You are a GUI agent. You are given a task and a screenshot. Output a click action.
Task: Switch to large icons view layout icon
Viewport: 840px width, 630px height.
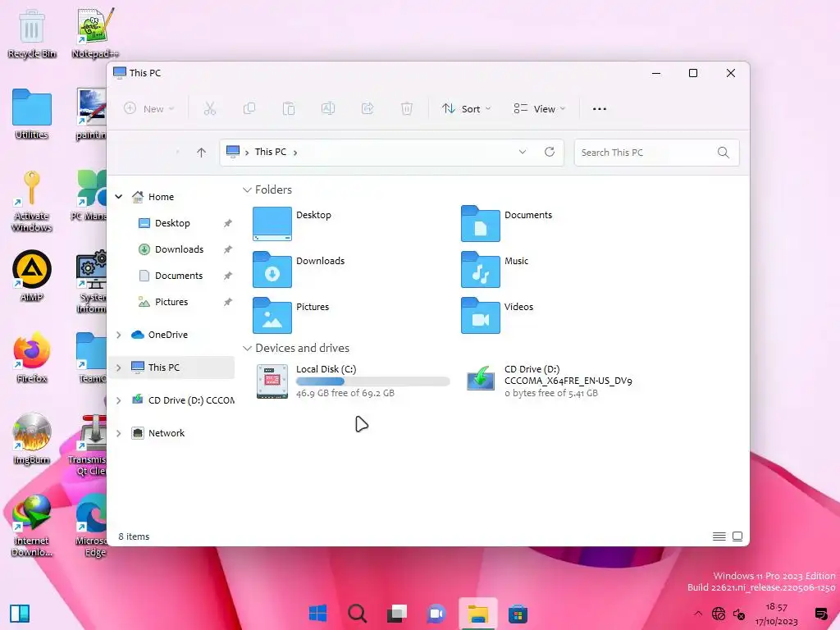click(737, 536)
